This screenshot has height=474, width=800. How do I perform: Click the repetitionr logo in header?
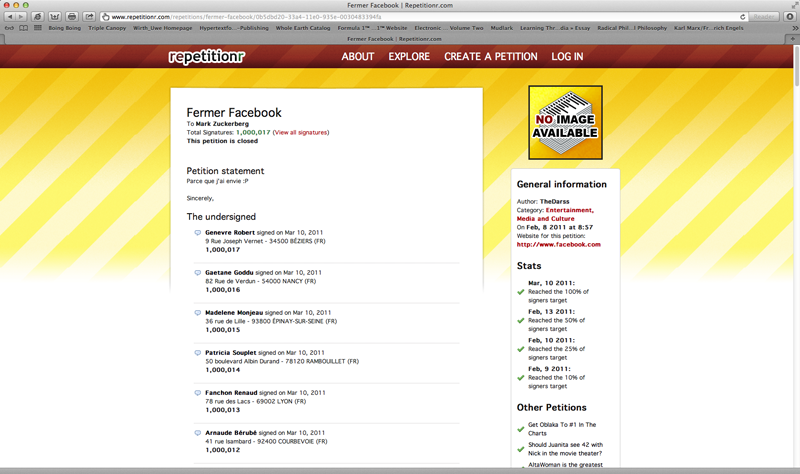coord(206,57)
